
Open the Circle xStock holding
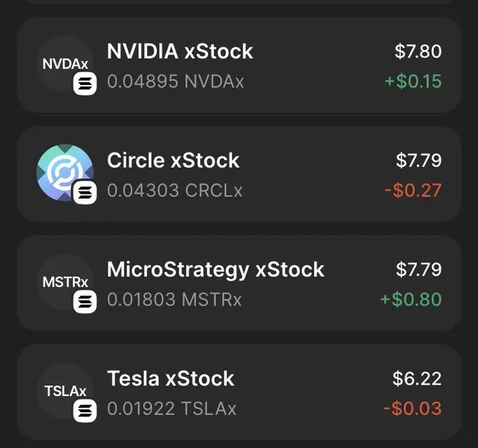pyautogui.click(x=239, y=174)
